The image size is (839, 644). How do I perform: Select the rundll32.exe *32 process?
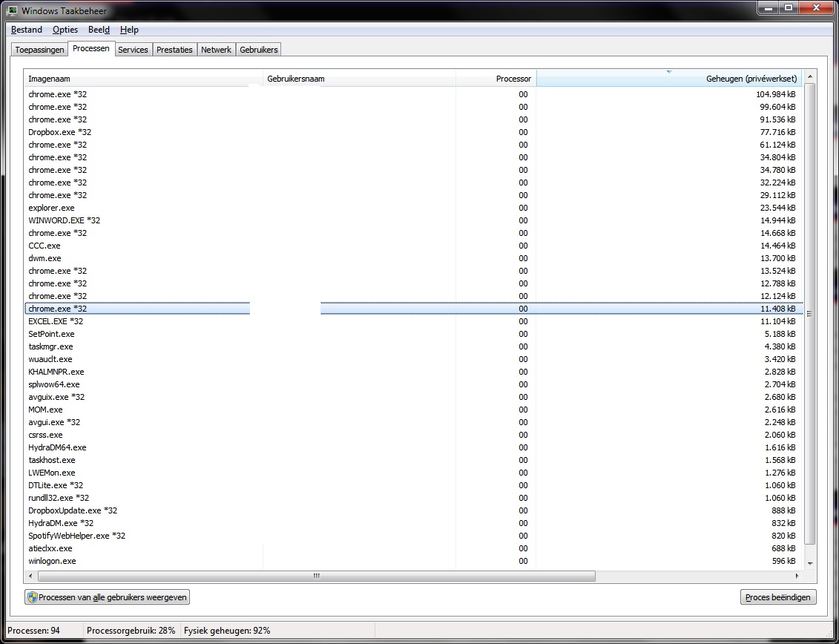tap(413, 498)
